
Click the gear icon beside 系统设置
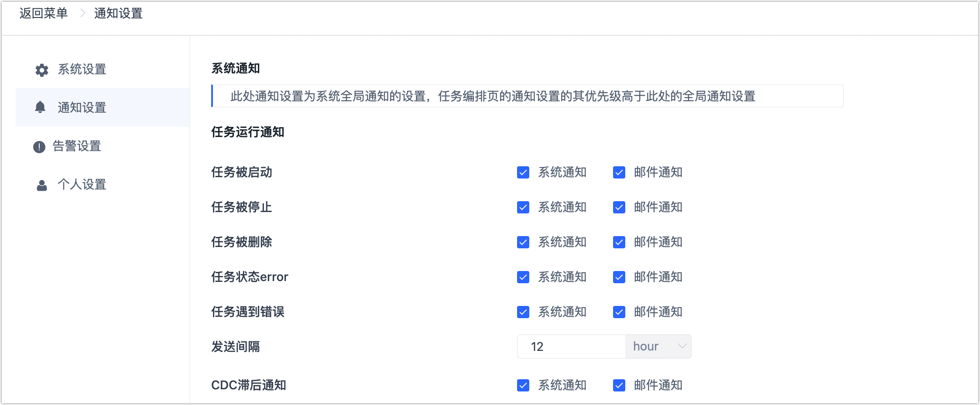coord(41,69)
